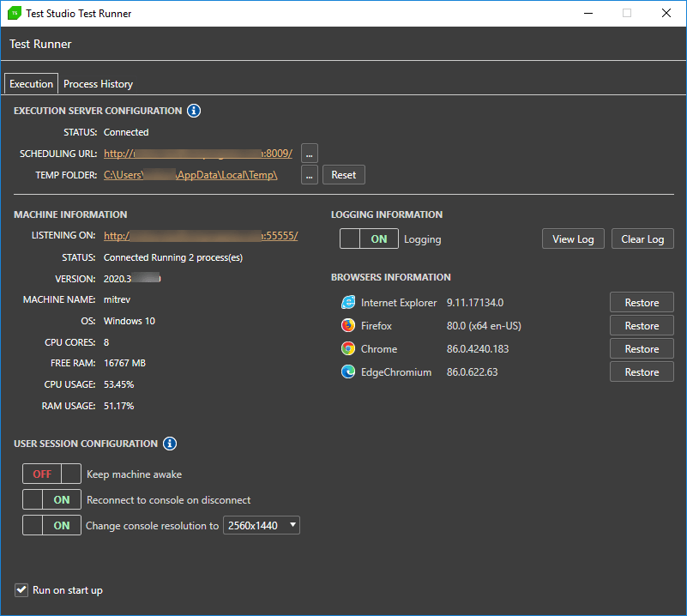
Task: Click the View Log button
Action: coord(573,239)
